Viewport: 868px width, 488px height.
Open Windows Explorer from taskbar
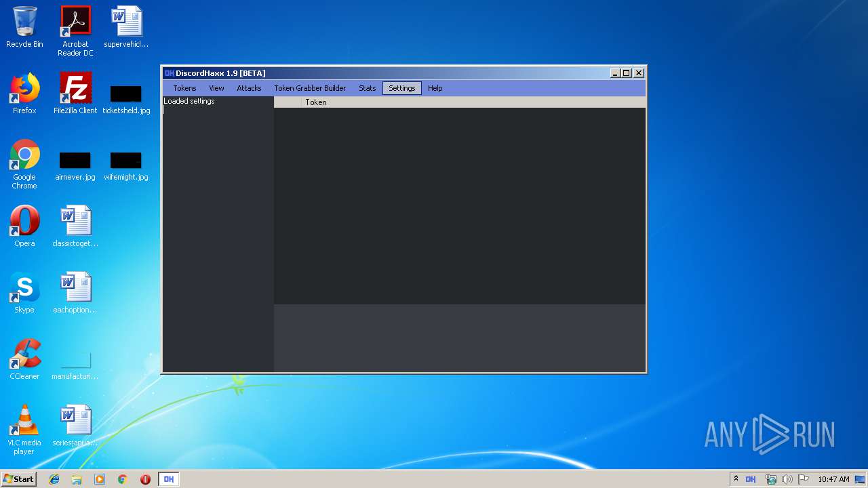pyautogui.click(x=77, y=479)
